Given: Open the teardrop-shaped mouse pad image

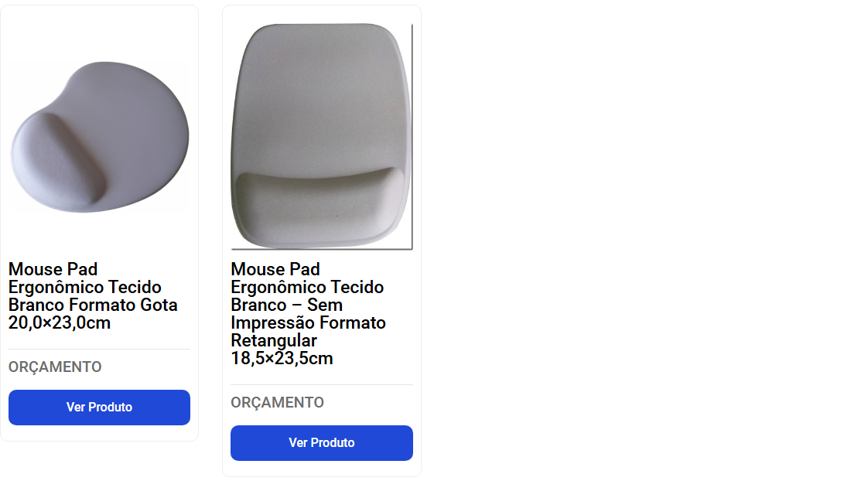Looking at the screenshot, I should tap(100, 137).
